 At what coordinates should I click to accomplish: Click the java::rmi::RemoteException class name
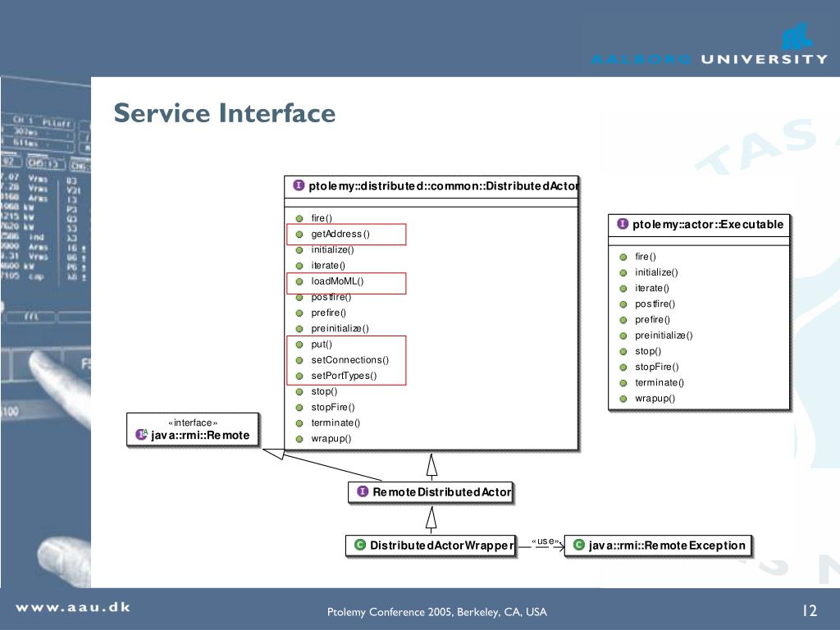(667, 546)
